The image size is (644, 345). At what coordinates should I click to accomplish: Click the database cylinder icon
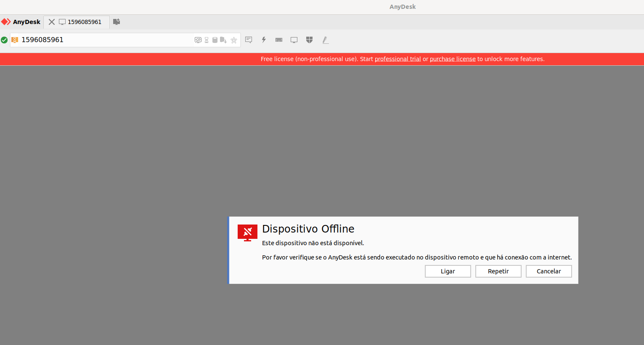(x=215, y=40)
